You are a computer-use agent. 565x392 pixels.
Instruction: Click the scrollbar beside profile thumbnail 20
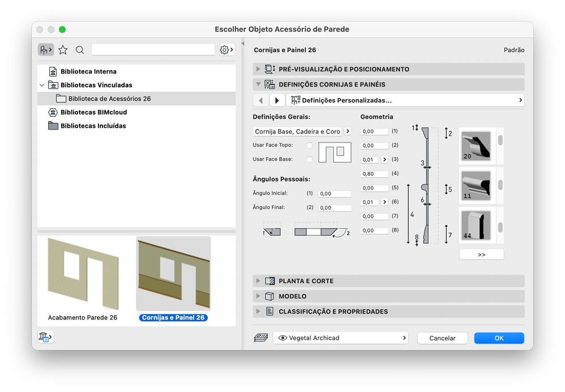click(x=500, y=140)
